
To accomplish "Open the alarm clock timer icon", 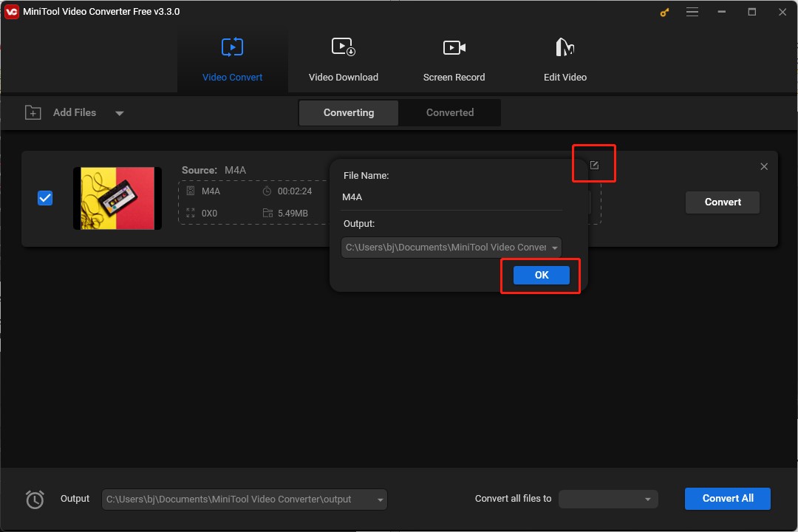I will pos(35,499).
